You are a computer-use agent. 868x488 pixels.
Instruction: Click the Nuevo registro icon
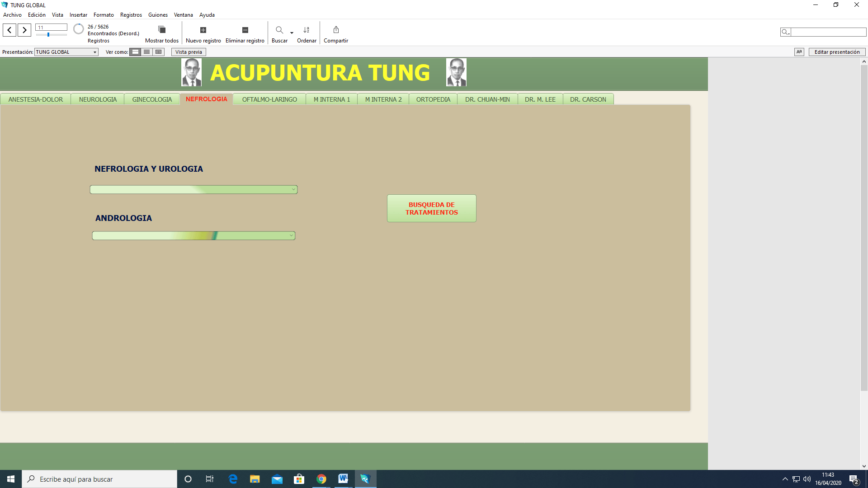(x=203, y=30)
